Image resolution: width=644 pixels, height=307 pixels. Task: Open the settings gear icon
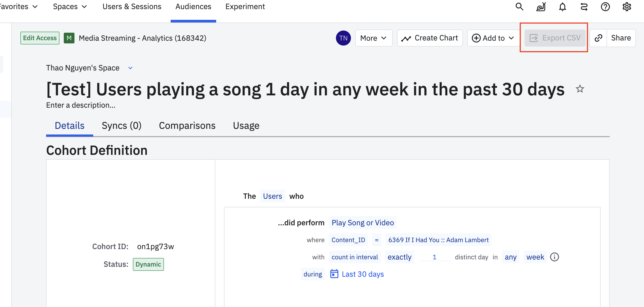(x=627, y=7)
